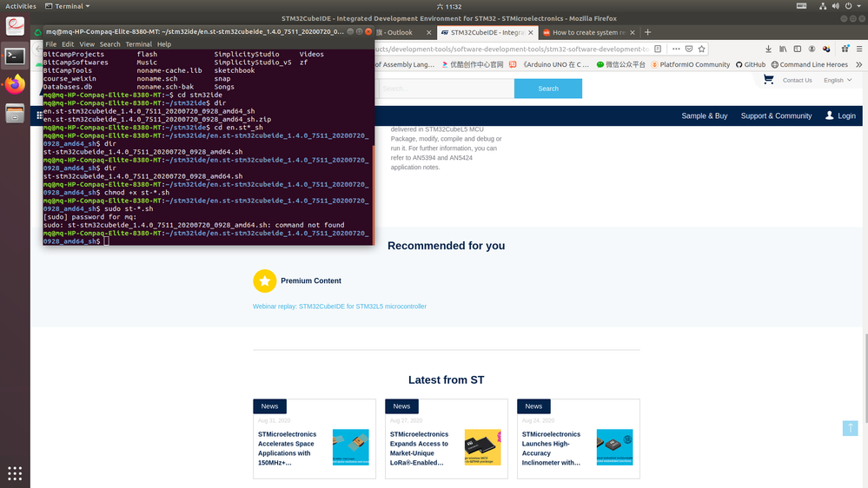The width and height of the screenshot is (868, 488).
Task: Click the blue Search button
Action: [x=548, y=89]
